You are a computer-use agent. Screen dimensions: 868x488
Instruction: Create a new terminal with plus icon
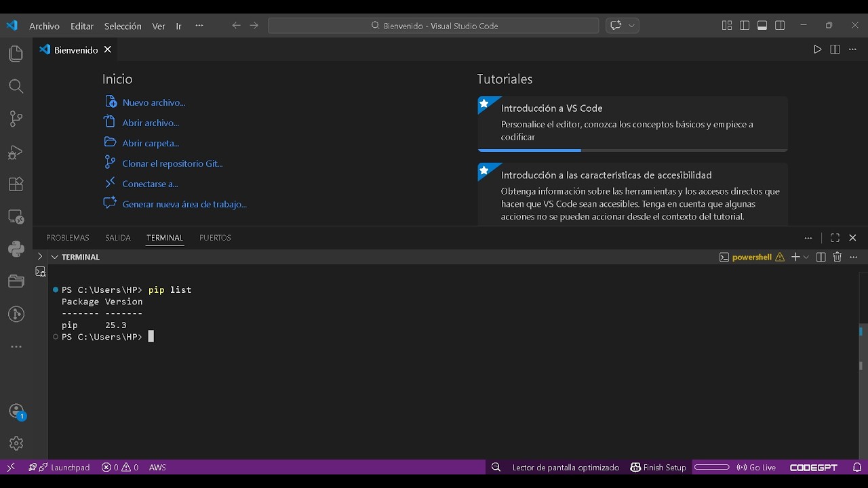pos(795,257)
